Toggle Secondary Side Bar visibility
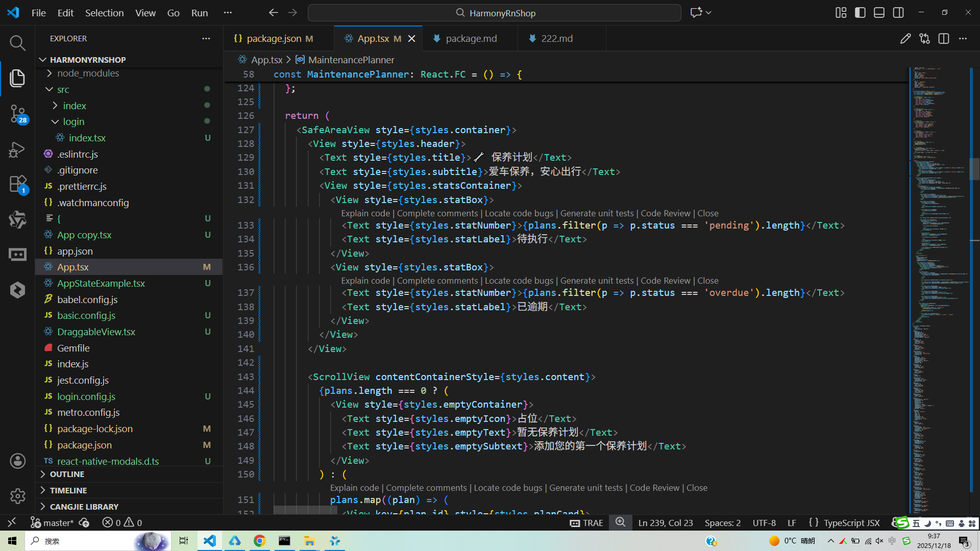The width and height of the screenshot is (980, 551). click(898, 13)
